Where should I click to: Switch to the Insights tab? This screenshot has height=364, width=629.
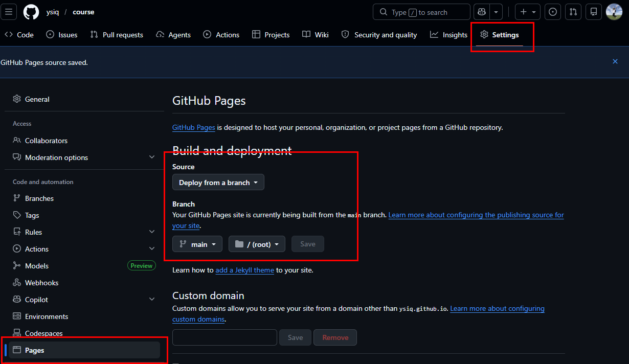click(x=448, y=35)
